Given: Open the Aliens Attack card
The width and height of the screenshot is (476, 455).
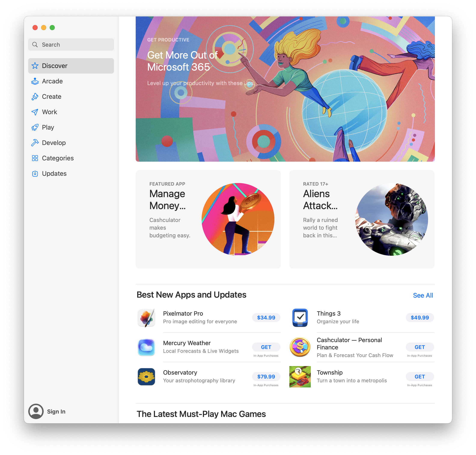Looking at the screenshot, I should (362, 219).
